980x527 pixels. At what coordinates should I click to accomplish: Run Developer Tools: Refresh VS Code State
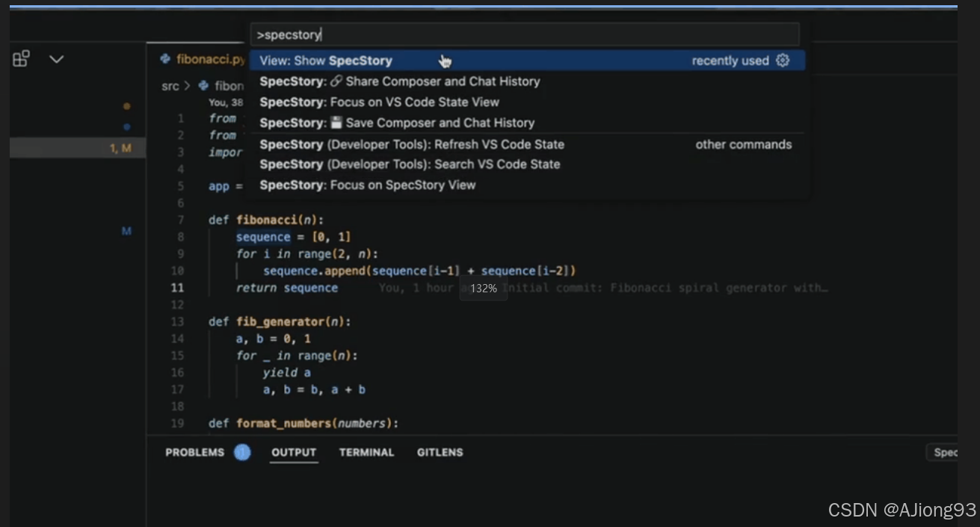(527, 144)
